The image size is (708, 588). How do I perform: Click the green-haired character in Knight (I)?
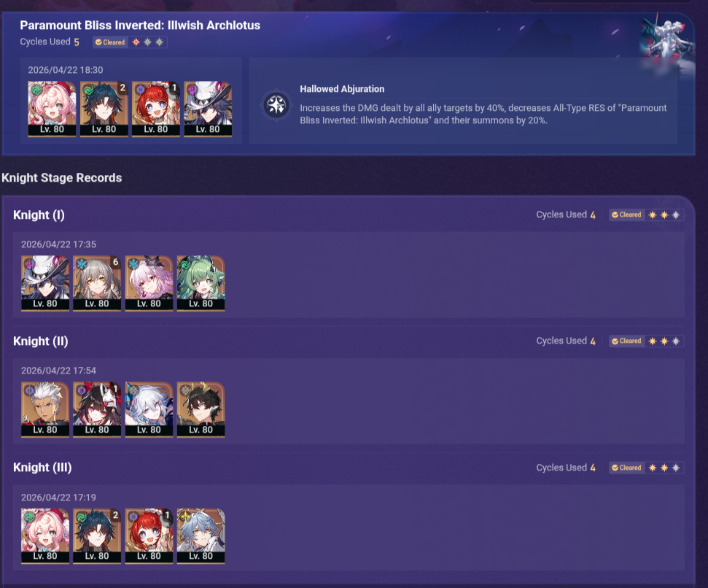click(201, 283)
